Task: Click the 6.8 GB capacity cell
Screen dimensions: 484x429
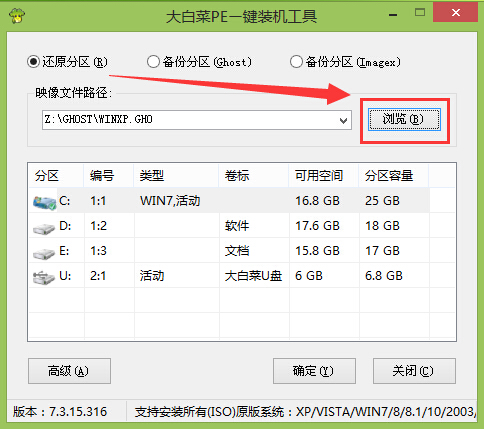Action: [384, 276]
